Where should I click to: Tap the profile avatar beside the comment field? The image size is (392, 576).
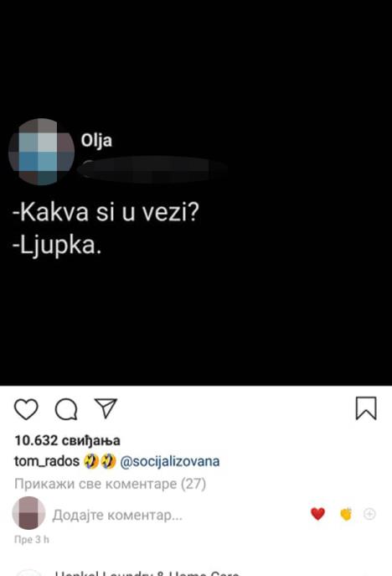pyautogui.click(x=28, y=513)
